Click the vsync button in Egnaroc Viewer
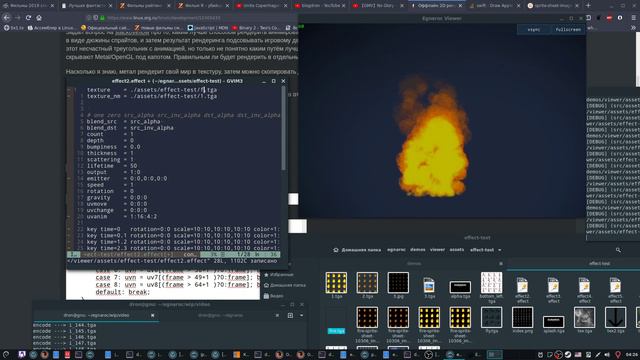This screenshot has height=360, width=640. [534, 29]
